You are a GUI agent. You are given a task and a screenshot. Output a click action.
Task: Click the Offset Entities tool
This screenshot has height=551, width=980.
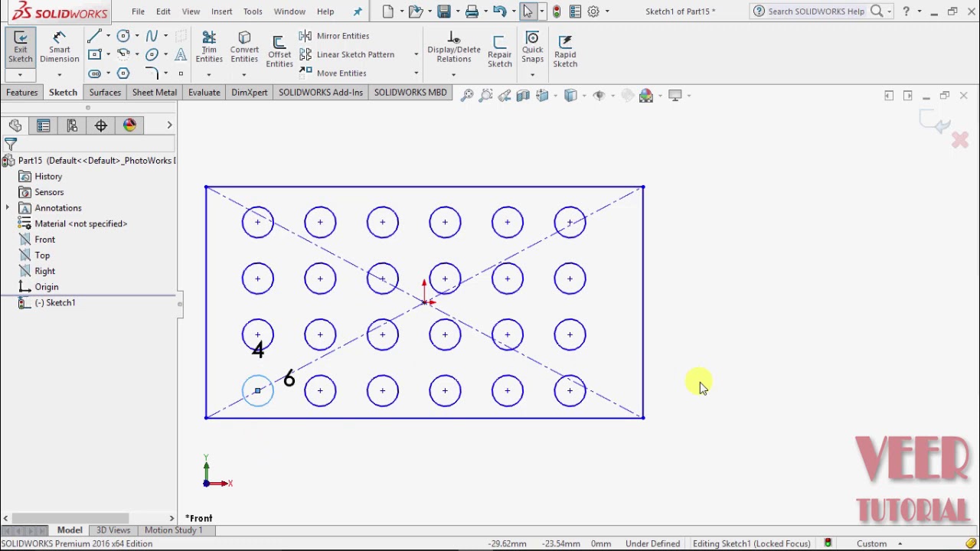coord(279,51)
